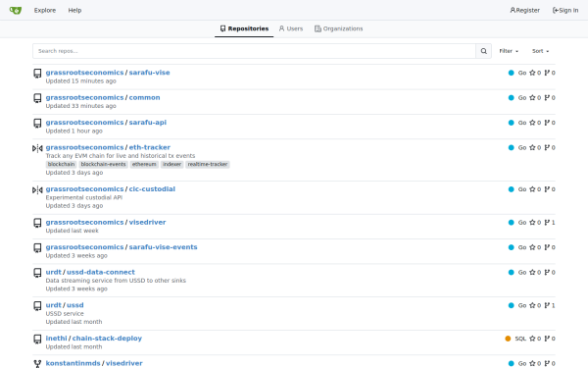Click the realtime-tracker topic tag
The image size is (588, 368).
[x=208, y=165]
